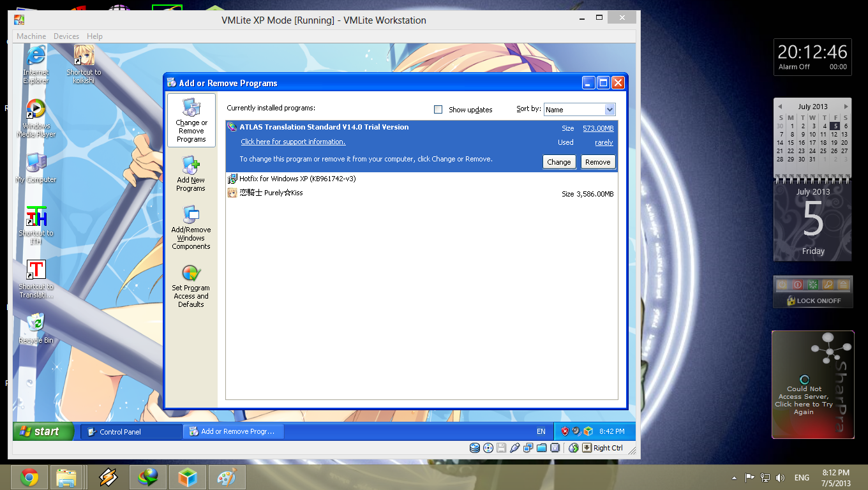
Task: Open Shortcut to koikishi desktop icon
Action: 84,64
